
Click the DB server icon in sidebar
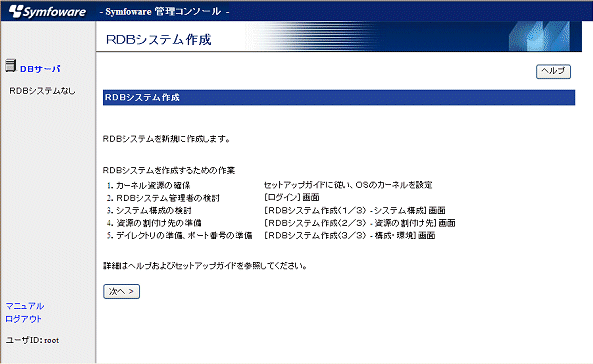(11, 65)
